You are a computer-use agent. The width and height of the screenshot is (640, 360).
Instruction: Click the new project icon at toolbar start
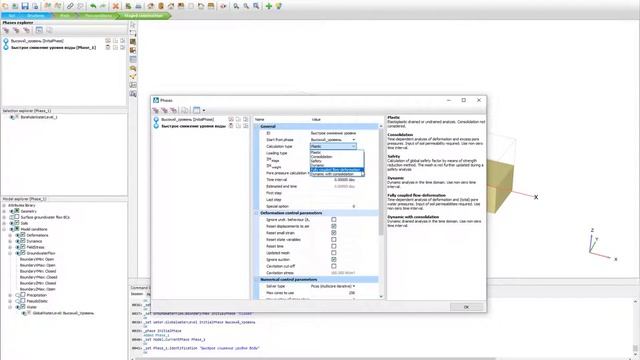point(5,6)
